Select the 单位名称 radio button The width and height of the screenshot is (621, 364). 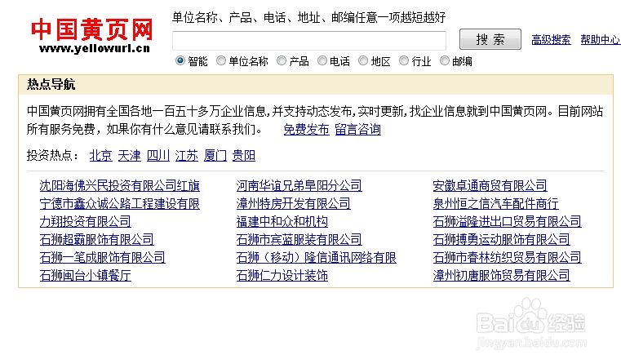pyautogui.click(x=221, y=60)
